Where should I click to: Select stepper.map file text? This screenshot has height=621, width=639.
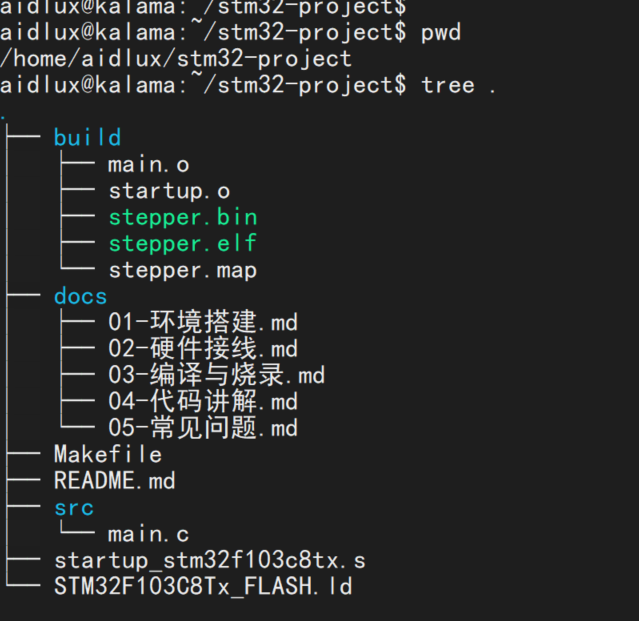pos(183,271)
